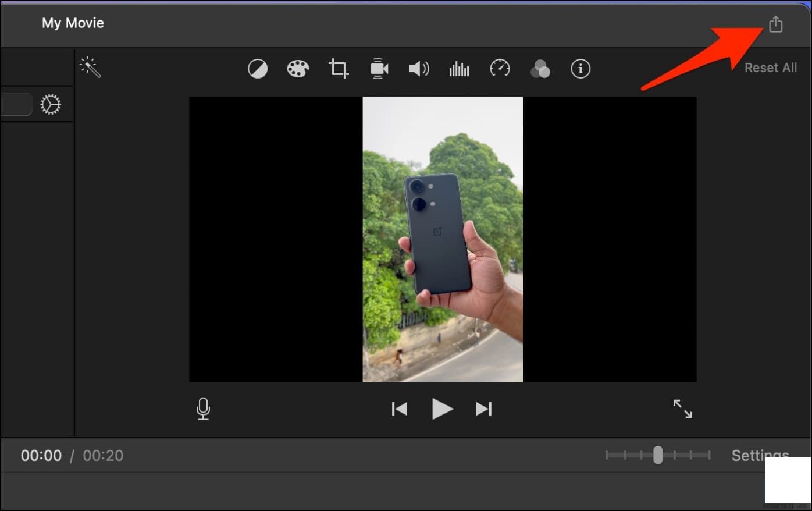The width and height of the screenshot is (812, 511).
Task: Show the clip information panel
Action: click(580, 69)
